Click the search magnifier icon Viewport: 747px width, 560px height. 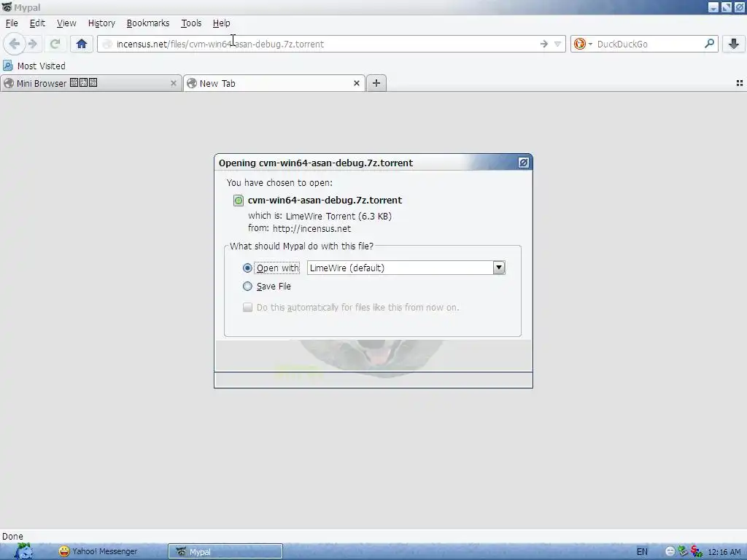[x=709, y=44]
